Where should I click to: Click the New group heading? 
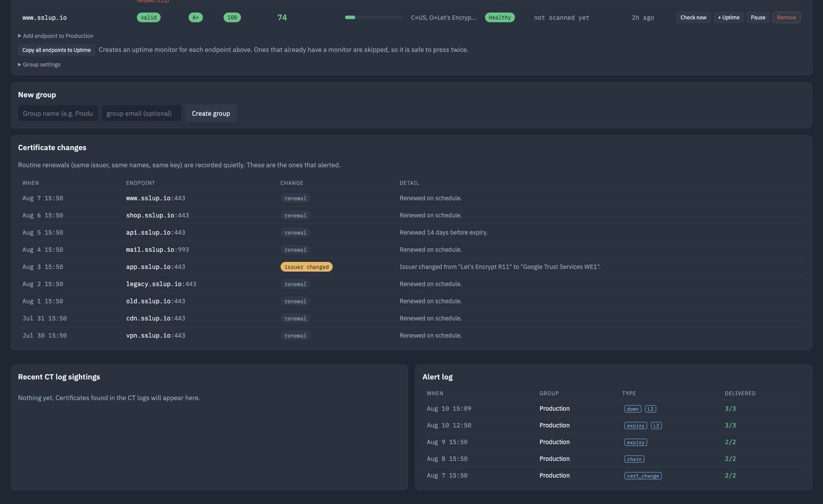point(37,95)
